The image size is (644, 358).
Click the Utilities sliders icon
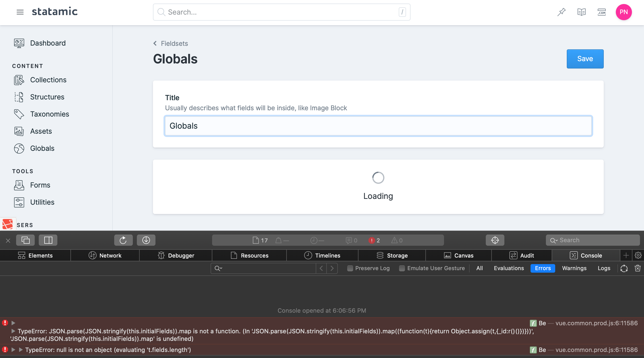pos(19,202)
